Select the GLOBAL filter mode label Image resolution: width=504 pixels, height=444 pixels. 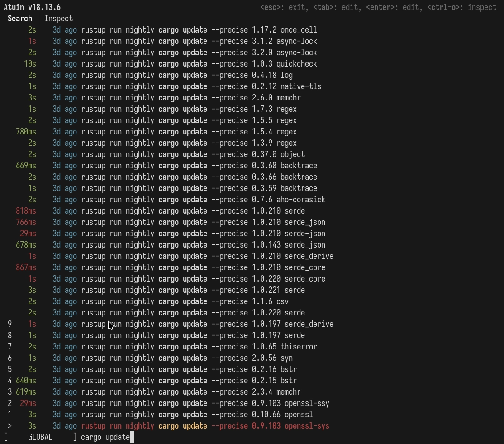point(40,437)
